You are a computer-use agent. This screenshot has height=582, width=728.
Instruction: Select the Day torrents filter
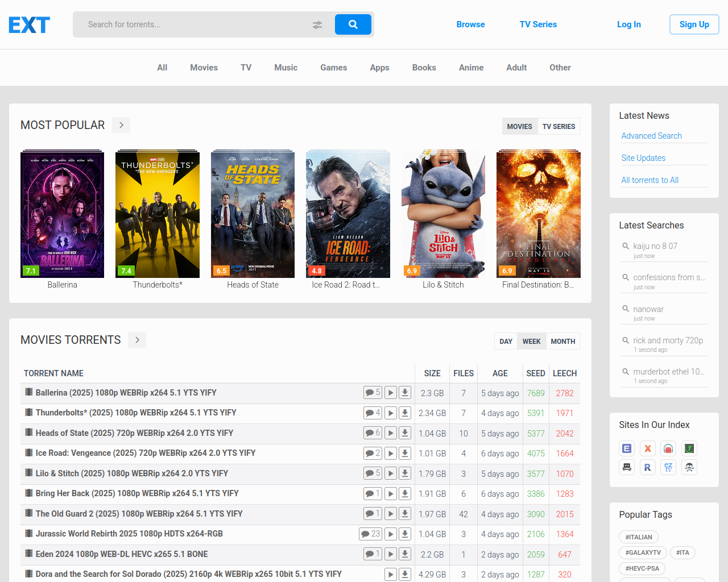coord(506,341)
